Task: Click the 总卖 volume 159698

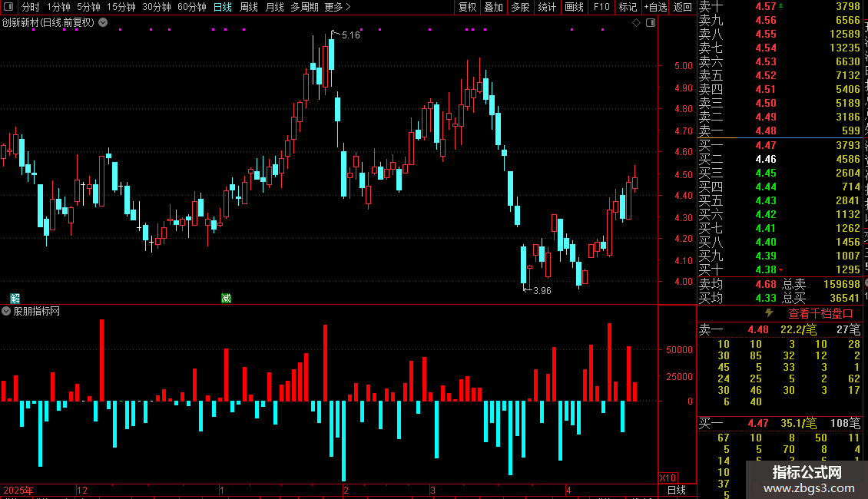Action: [x=841, y=284]
